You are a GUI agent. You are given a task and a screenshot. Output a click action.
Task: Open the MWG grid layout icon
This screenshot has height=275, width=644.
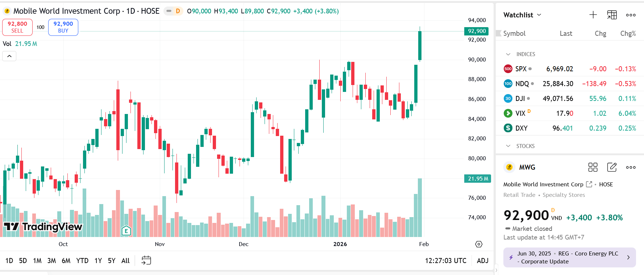[593, 167]
